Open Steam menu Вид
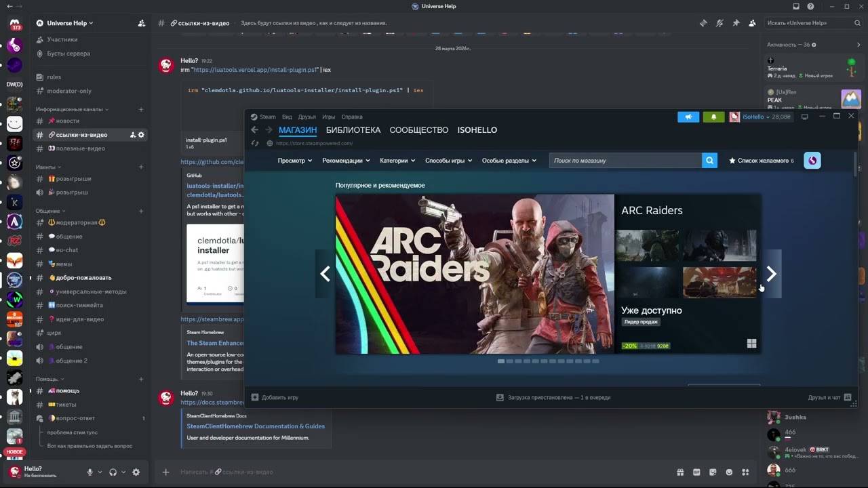 [287, 117]
